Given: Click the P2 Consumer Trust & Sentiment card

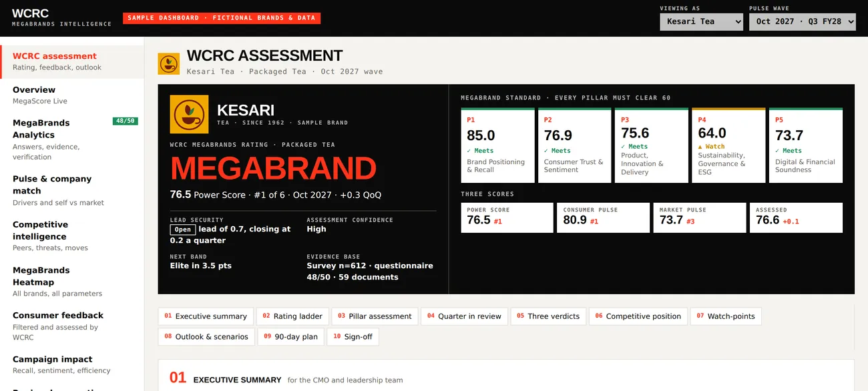Looking at the screenshot, I should pos(575,145).
